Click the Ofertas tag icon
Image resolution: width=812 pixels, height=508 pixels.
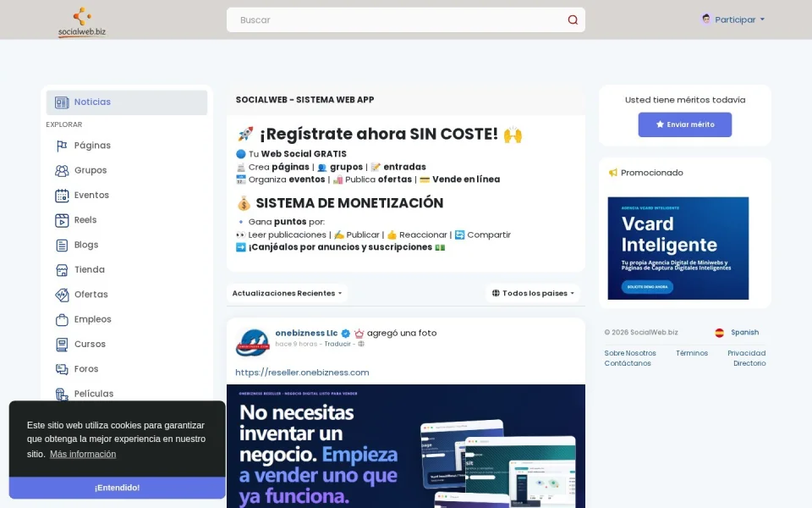pos(62,295)
